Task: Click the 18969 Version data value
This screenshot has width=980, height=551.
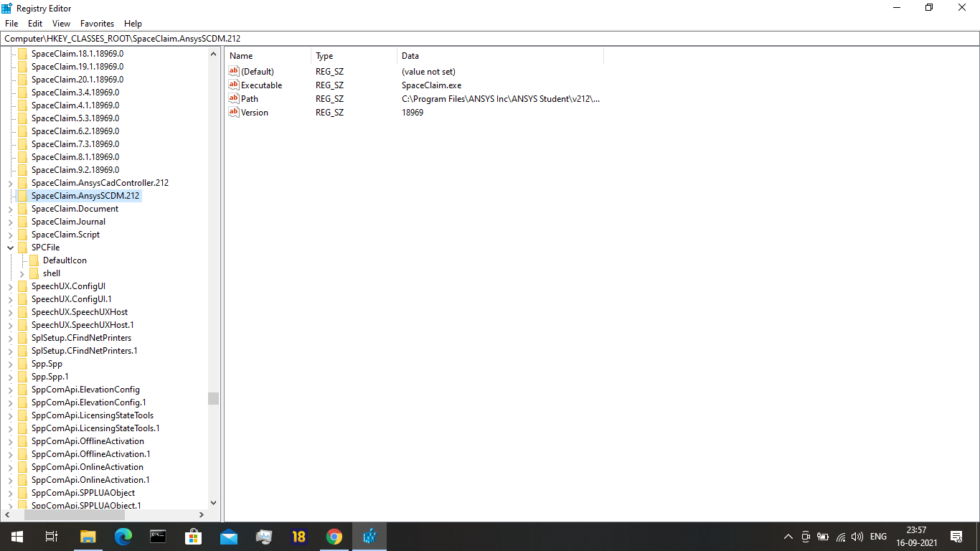Action: 413,113
